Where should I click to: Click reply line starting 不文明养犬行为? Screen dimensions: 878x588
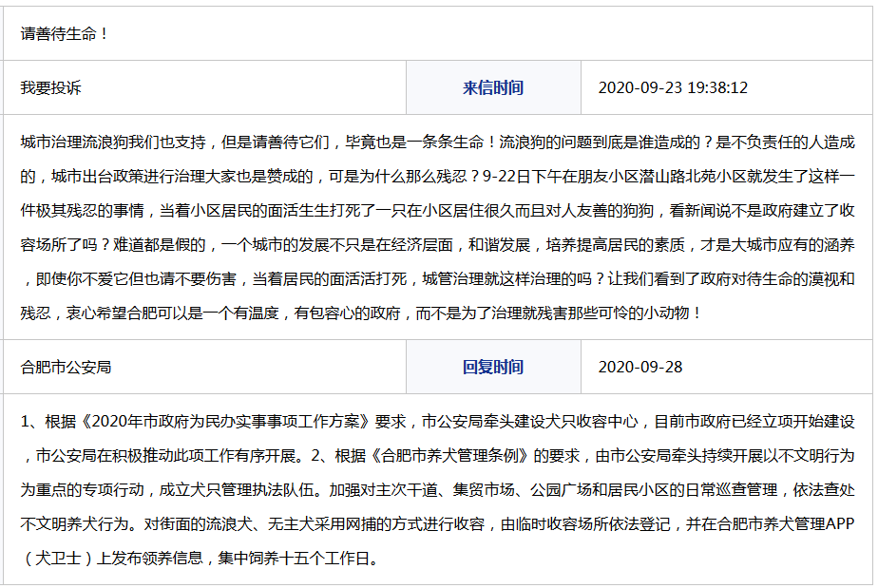tap(437, 523)
